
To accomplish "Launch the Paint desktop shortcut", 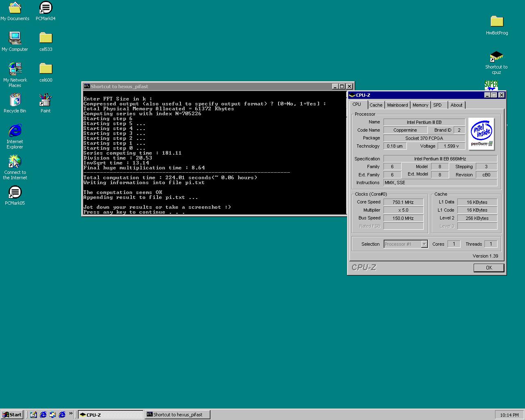I will (x=46, y=103).
